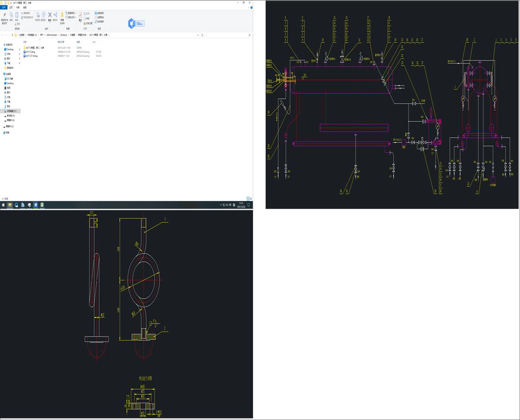Click the Start button on the taskbar
This screenshot has width=520, height=420.
pos(3,205)
